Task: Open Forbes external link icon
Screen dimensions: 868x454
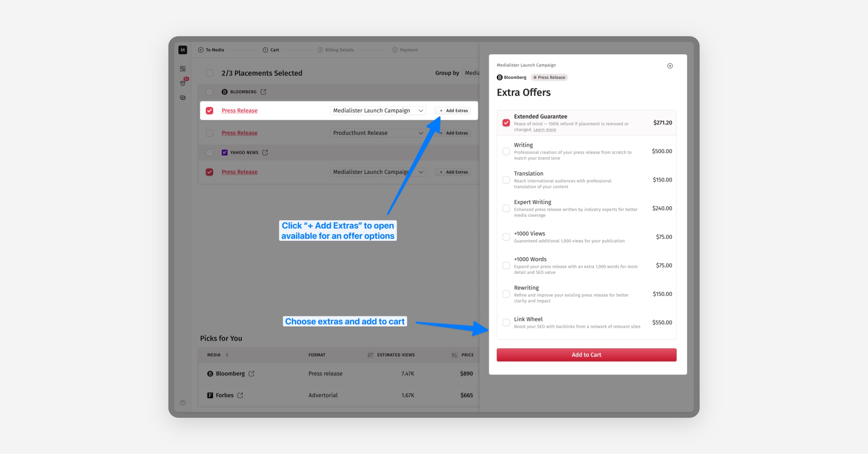Action: pos(240,395)
